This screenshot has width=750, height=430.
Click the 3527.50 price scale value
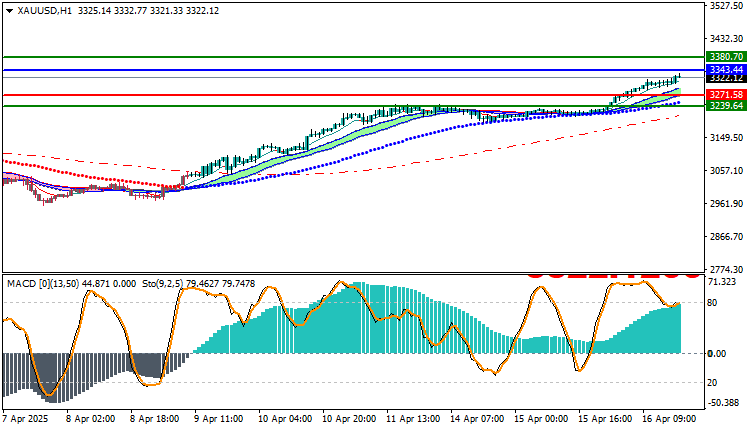(727, 5)
